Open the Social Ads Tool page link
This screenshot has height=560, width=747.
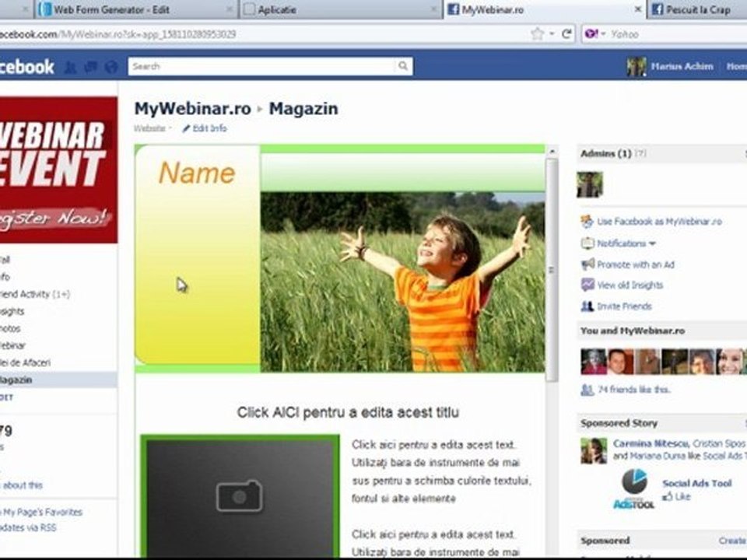pos(696,483)
